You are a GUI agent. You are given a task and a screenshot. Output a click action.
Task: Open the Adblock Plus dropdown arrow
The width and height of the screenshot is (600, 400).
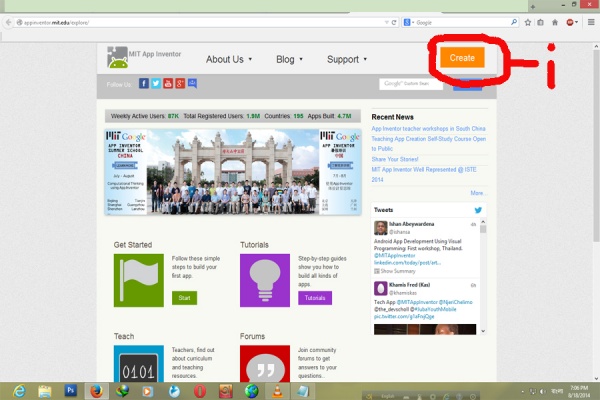click(x=576, y=23)
